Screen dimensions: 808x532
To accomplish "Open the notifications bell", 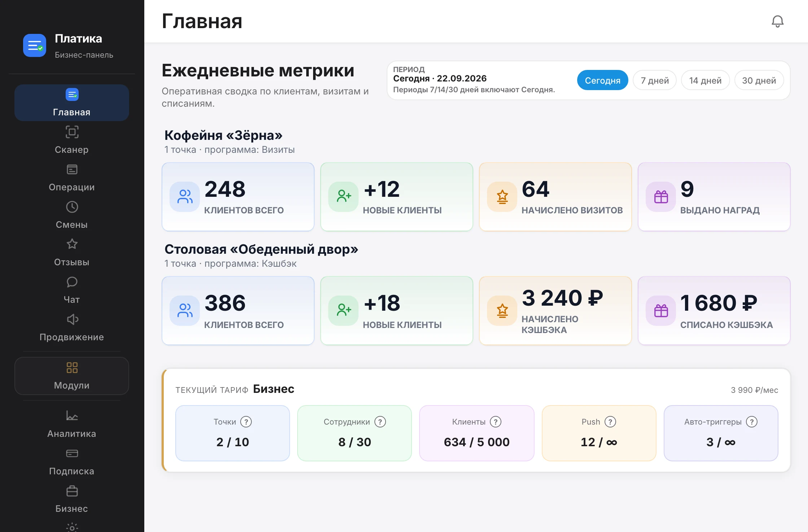I will coord(777,21).
